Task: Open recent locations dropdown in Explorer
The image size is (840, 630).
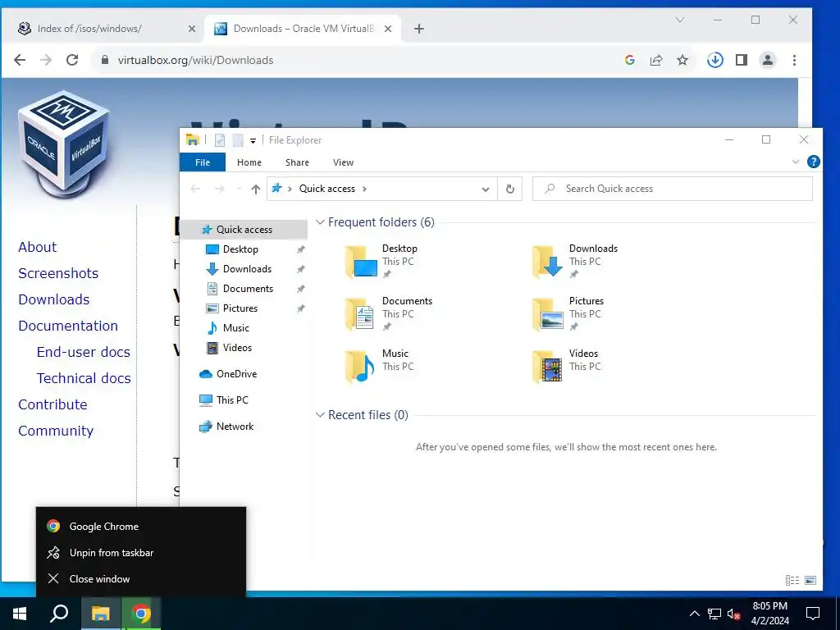Action: [239, 189]
